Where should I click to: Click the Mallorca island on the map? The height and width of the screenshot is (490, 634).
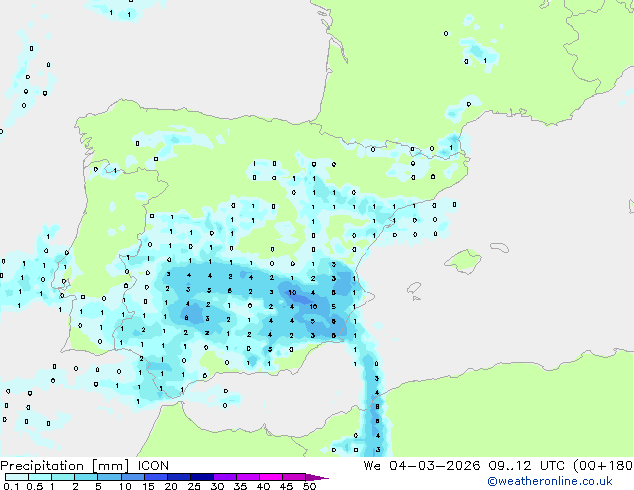(463, 261)
